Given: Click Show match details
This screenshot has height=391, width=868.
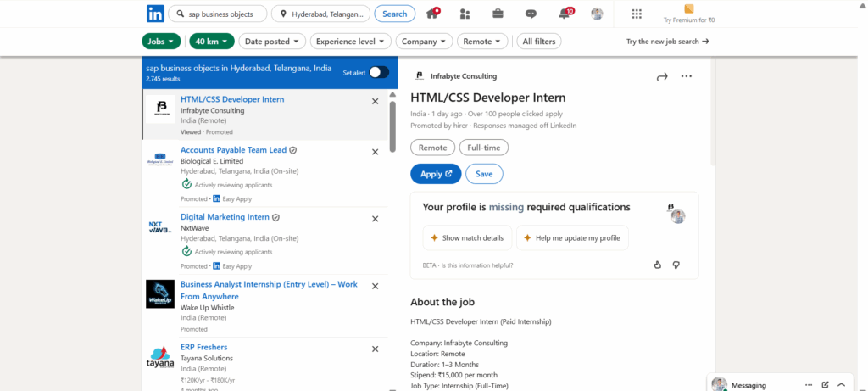Looking at the screenshot, I should point(467,238).
